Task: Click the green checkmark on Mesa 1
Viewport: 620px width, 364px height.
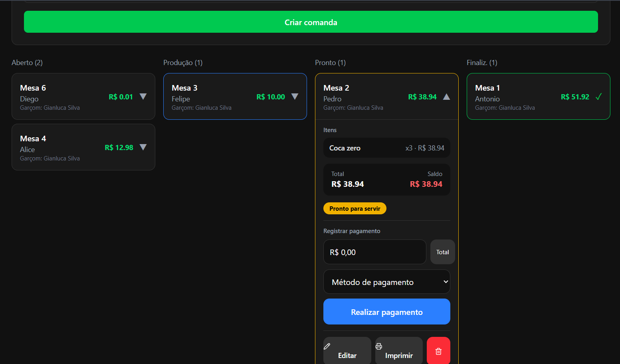Action: click(x=598, y=97)
